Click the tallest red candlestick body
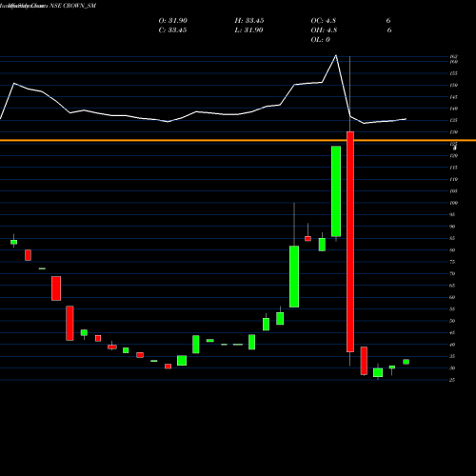The width and height of the screenshot is (476, 476). 350,242
